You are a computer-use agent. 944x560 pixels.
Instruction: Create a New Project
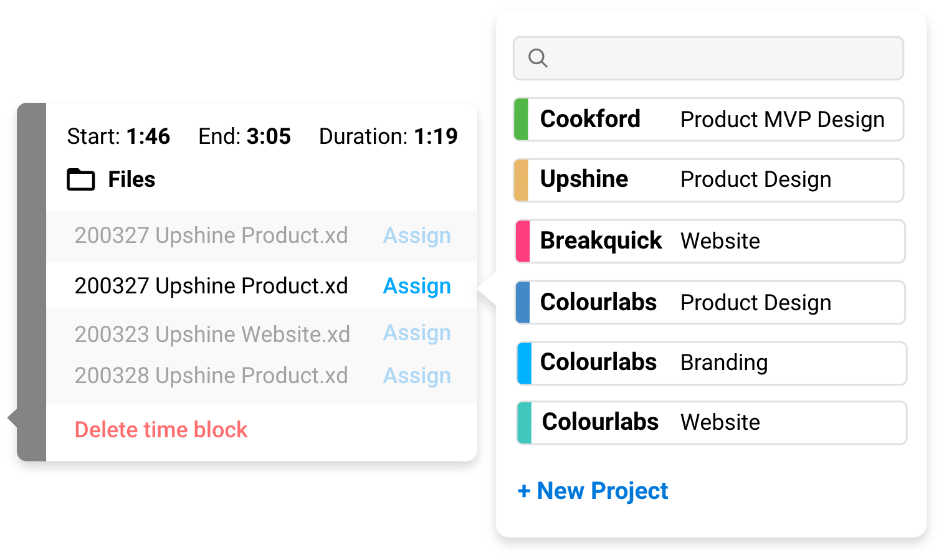(591, 491)
